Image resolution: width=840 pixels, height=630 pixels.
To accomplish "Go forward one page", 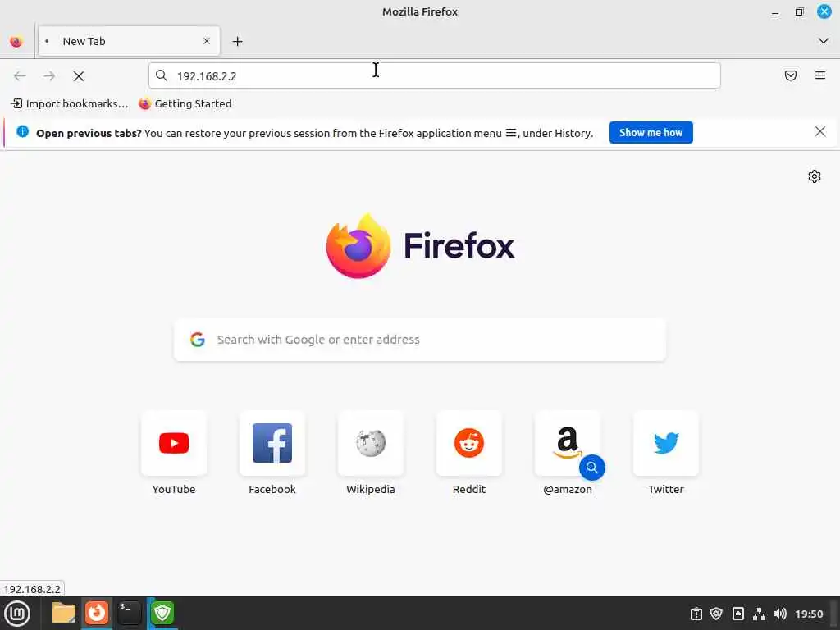I will (49, 76).
